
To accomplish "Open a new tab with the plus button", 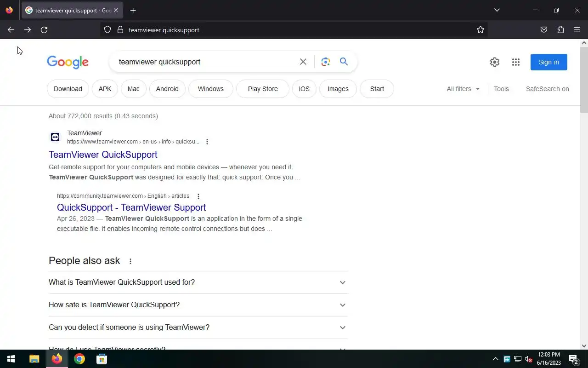I will 133,10.
